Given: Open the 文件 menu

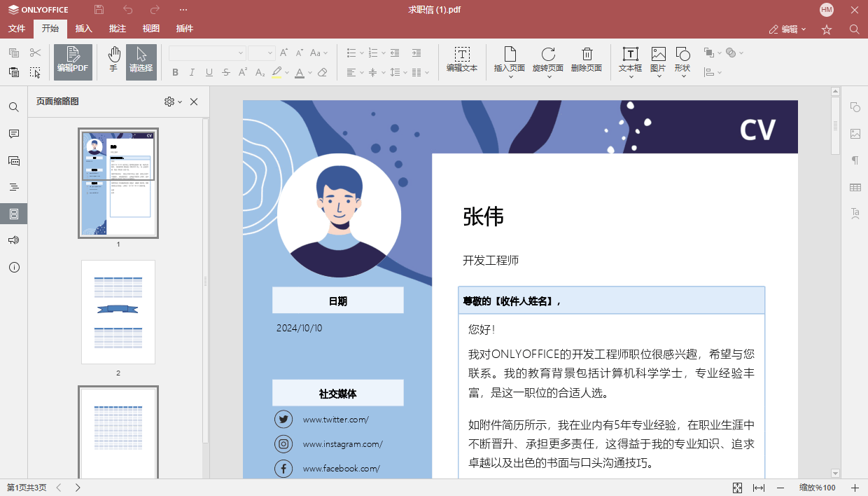Looking at the screenshot, I should pos(16,29).
